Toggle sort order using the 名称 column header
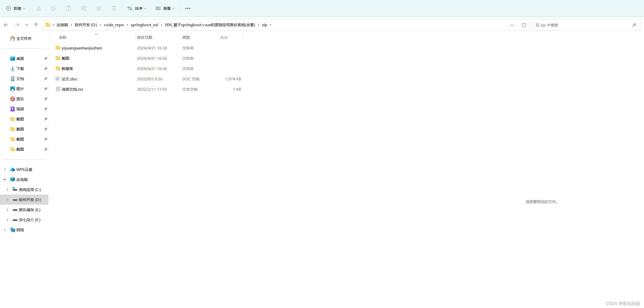This screenshot has width=644, height=308. click(x=62, y=37)
